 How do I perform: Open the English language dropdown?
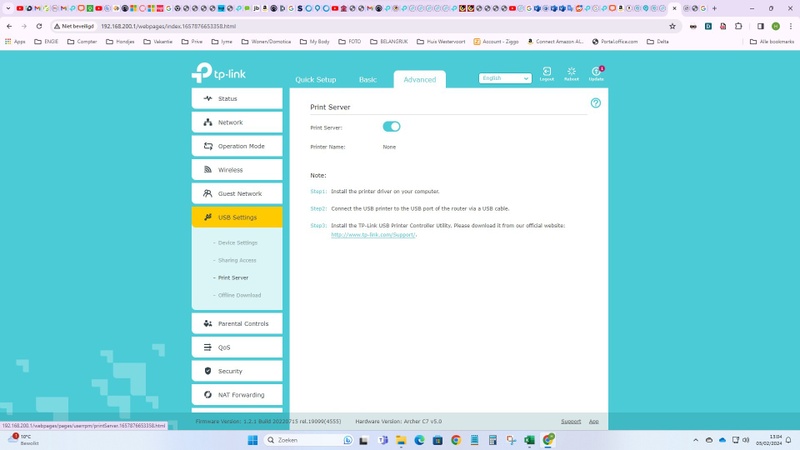[x=505, y=78]
